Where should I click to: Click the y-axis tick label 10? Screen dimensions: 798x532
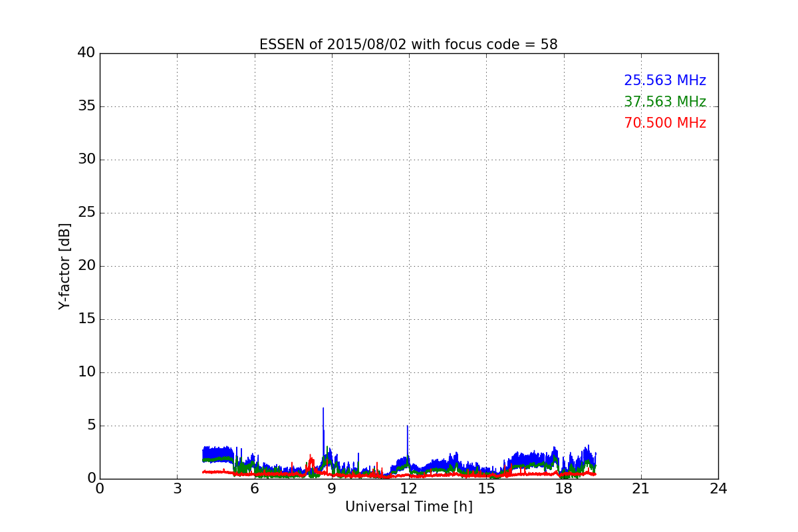pos(86,372)
